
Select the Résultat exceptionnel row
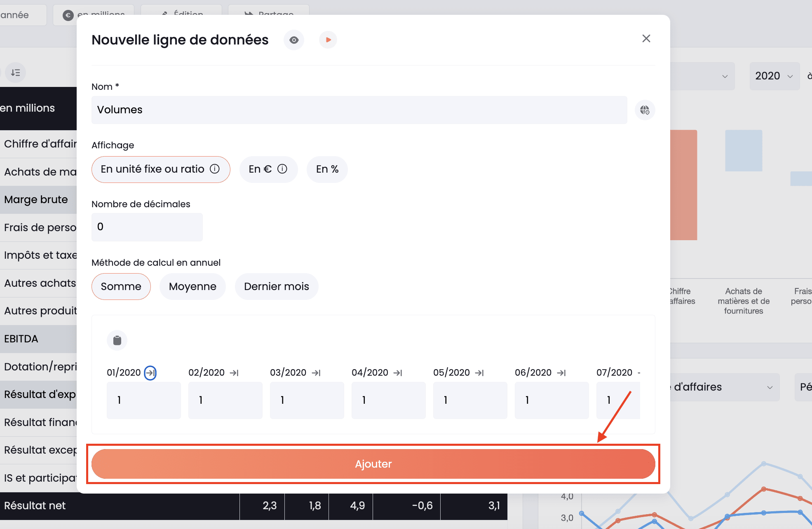[x=38, y=450]
